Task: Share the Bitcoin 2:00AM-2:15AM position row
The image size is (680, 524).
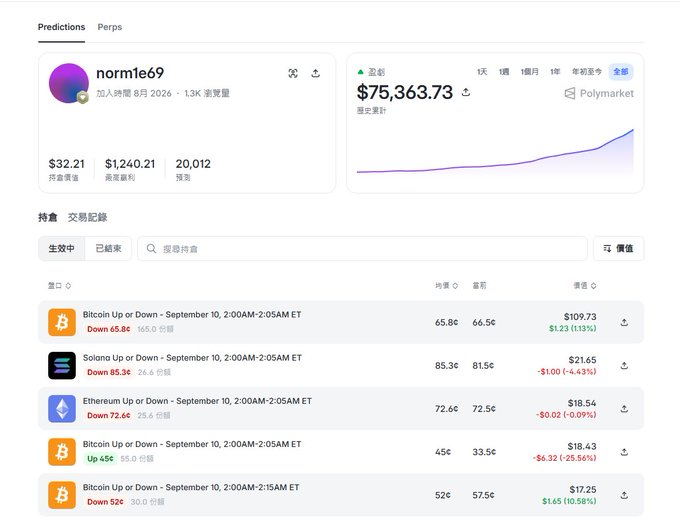Action: tap(624, 495)
